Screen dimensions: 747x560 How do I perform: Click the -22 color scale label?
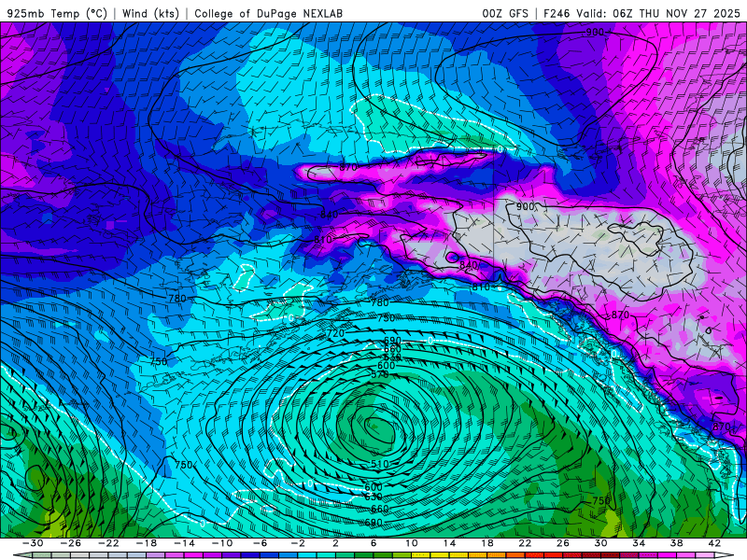(108, 543)
